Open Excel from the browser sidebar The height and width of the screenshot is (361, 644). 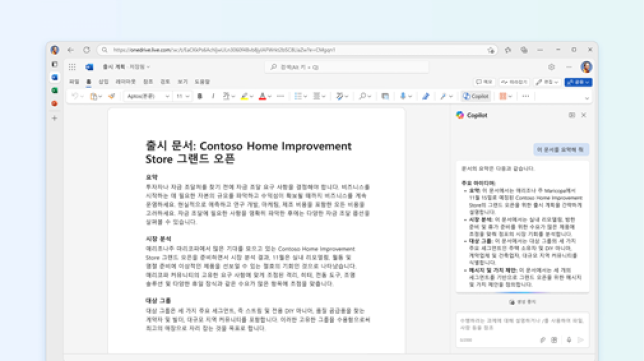coord(55,90)
